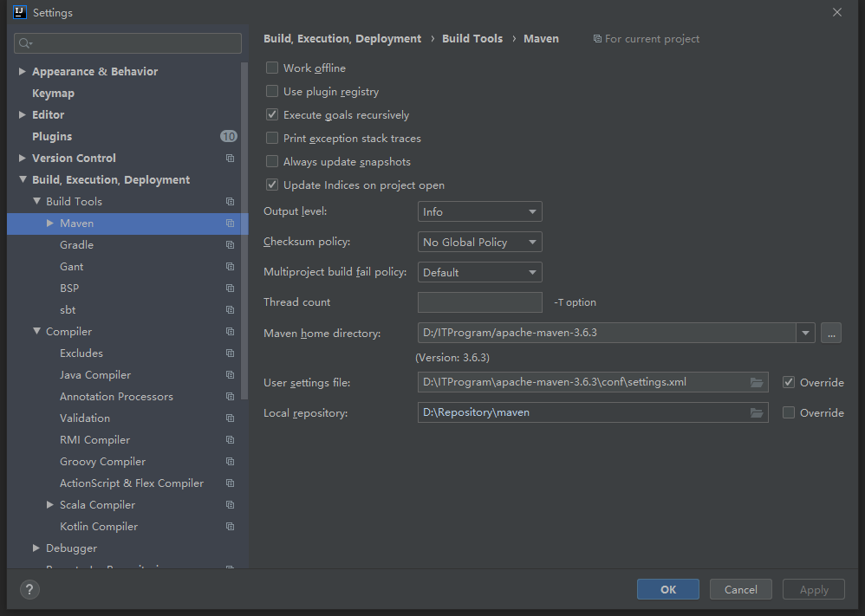Open the Checksum policy dropdown
The width and height of the screenshot is (865, 616).
pyautogui.click(x=480, y=242)
